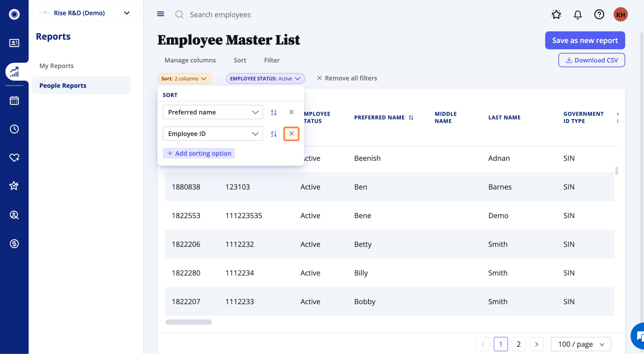Open the calendar icon in left sidebar
The height and width of the screenshot is (354, 644).
[14, 100]
